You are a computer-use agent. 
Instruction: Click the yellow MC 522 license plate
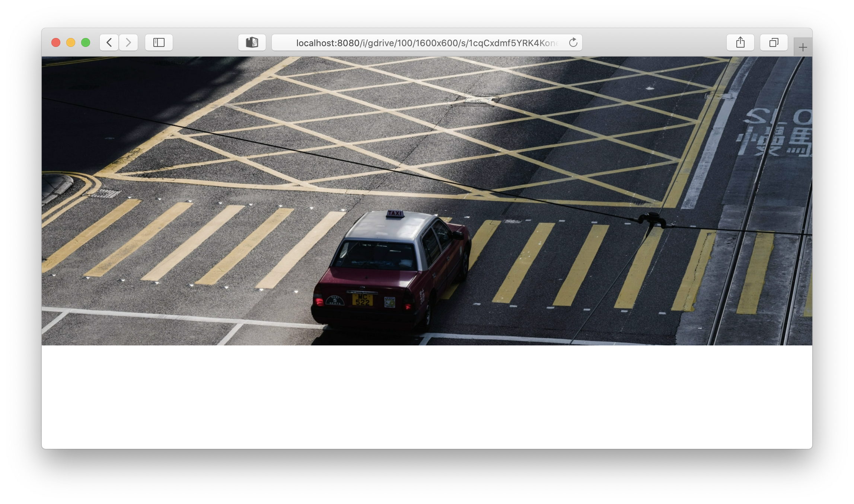point(362,300)
